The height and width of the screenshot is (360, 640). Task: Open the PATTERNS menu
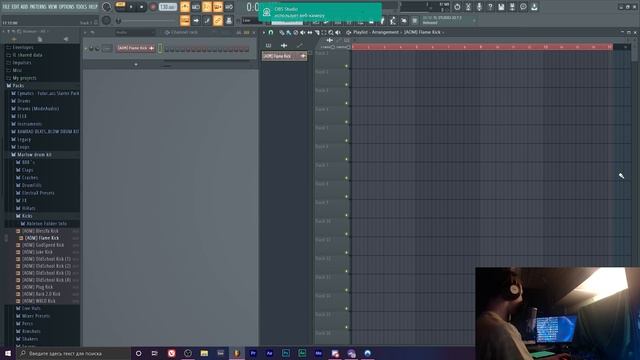(38, 7)
